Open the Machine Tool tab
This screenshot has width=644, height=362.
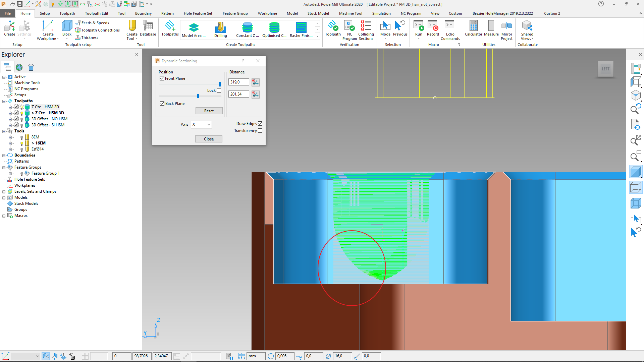pyautogui.click(x=350, y=13)
